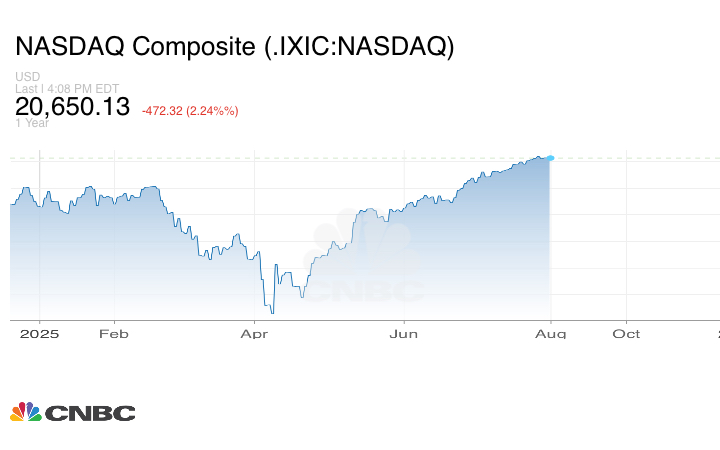
Task: Click the 20,650.13 last price value
Action: (72, 106)
